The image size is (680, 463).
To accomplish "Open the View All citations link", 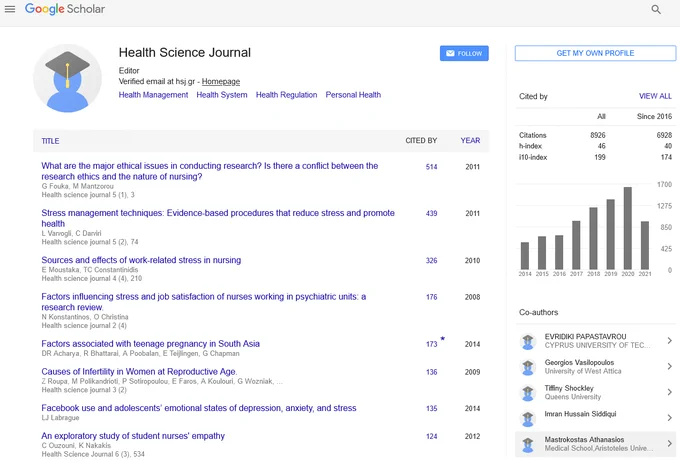I will pyautogui.click(x=655, y=96).
